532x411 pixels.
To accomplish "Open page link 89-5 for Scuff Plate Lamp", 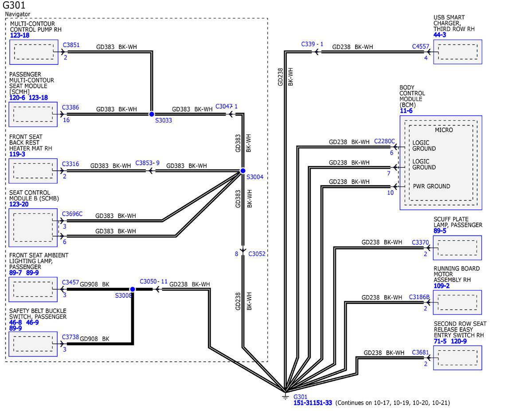I will 440,231.
